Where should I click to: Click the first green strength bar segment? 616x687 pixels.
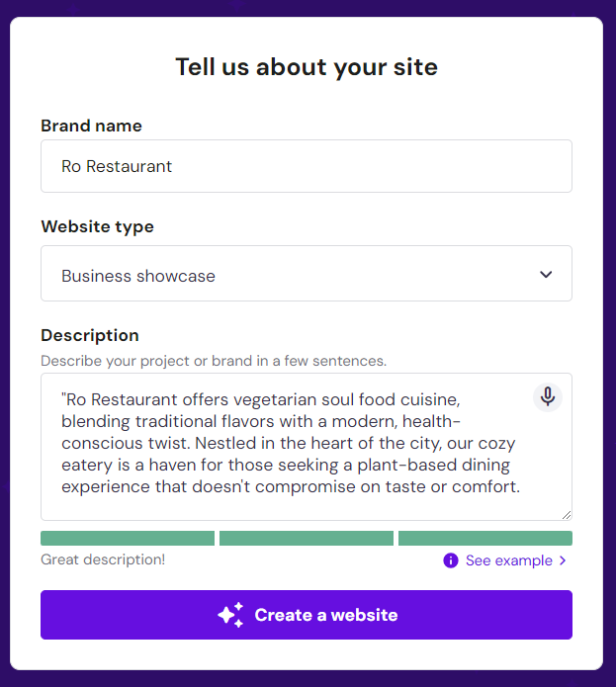(x=128, y=539)
